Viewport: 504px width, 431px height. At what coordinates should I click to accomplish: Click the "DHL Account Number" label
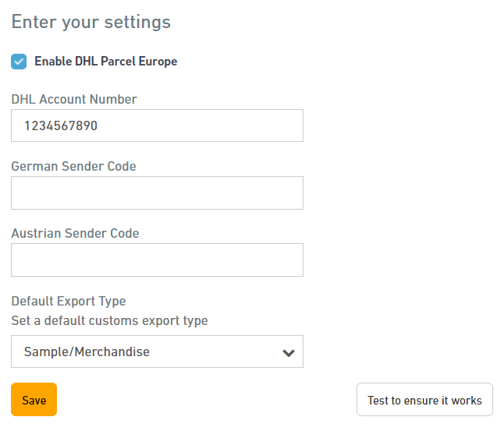(74, 99)
